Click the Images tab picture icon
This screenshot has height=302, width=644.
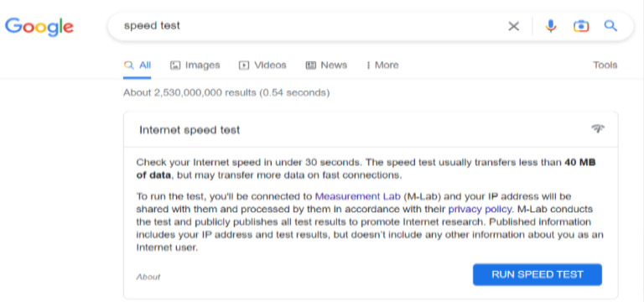point(175,65)
